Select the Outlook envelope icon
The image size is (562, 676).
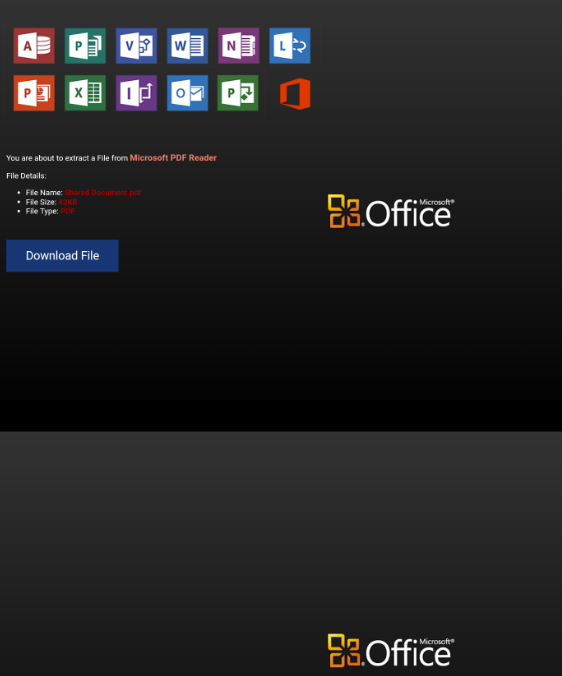(187, 93)
